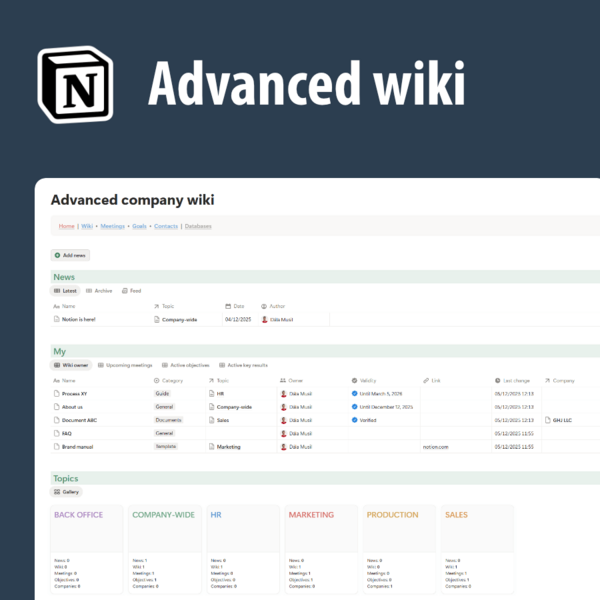The height and width of the screenshot is (600, 600).
Task: Click the Notion logo icon
Action: [x=75, y=84]
